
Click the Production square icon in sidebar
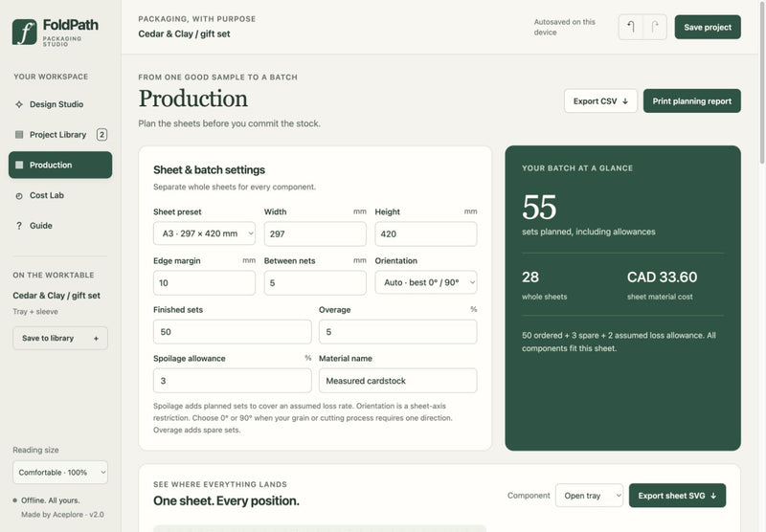(19, 165)
